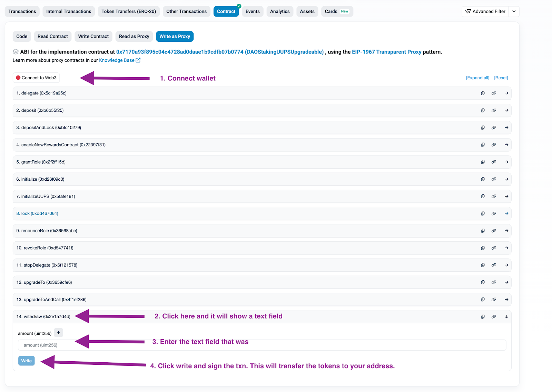Copy method name for renounceRole row
Viewport: 552px width, 392px height.
point(483,231)
